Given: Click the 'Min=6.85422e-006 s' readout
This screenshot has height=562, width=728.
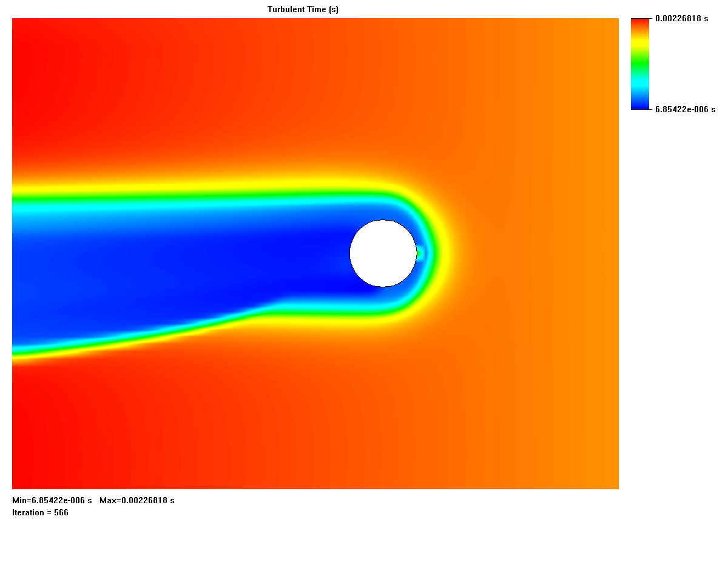Looking at the screenshot, I should tap(52, 500).
